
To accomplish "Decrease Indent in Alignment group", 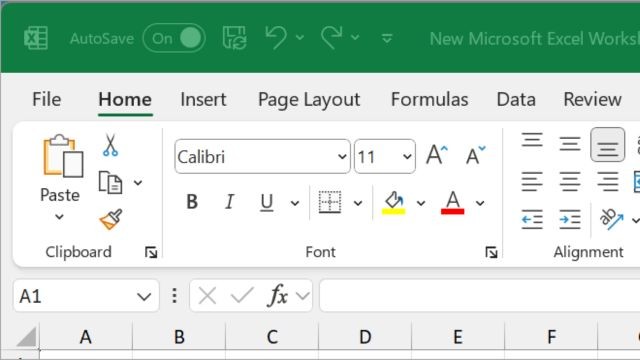I will pos(532,219).
